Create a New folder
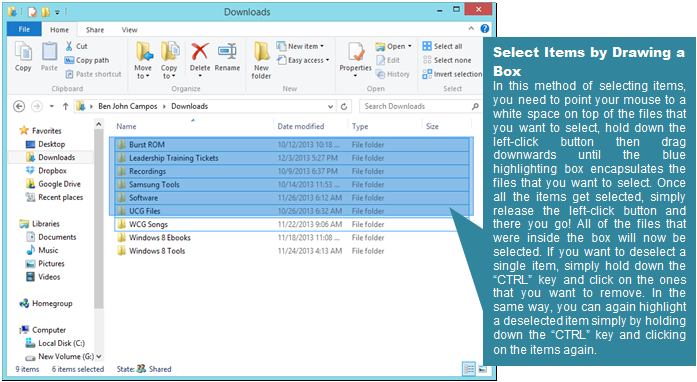Image resolution: width=697 pixels, height=382 pixels. [x=261, y=60]
